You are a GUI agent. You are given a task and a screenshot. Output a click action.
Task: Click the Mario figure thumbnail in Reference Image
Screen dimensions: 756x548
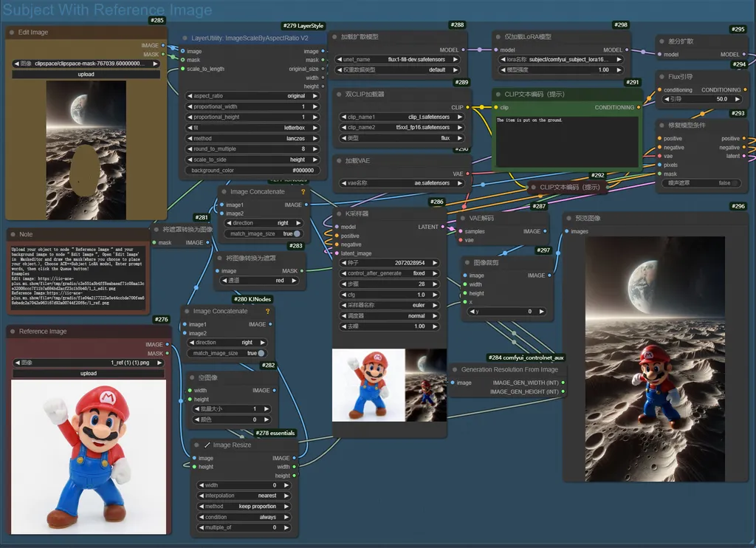pos(89,457)
